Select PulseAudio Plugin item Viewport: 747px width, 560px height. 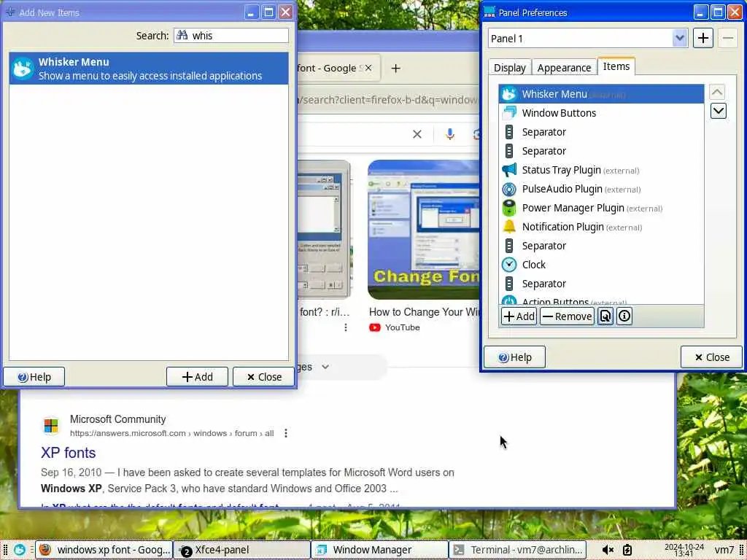coord(601,189)
